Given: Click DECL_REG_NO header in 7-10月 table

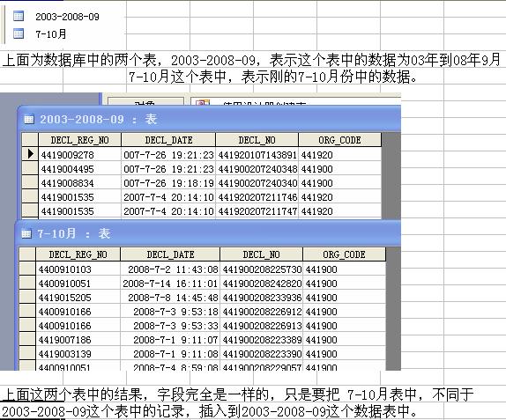Looking at the screenshot, I should 78,254.
